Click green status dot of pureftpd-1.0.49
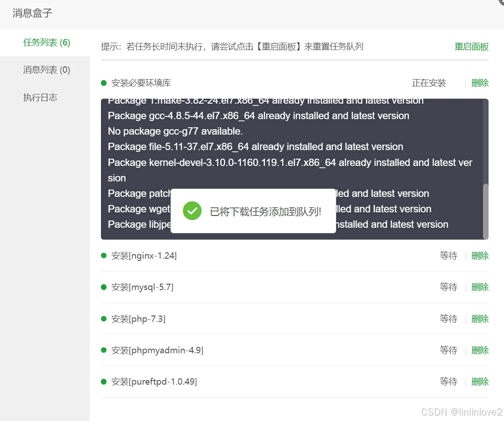The width and height of the screenshot is (504, 421). pos(104,381)
